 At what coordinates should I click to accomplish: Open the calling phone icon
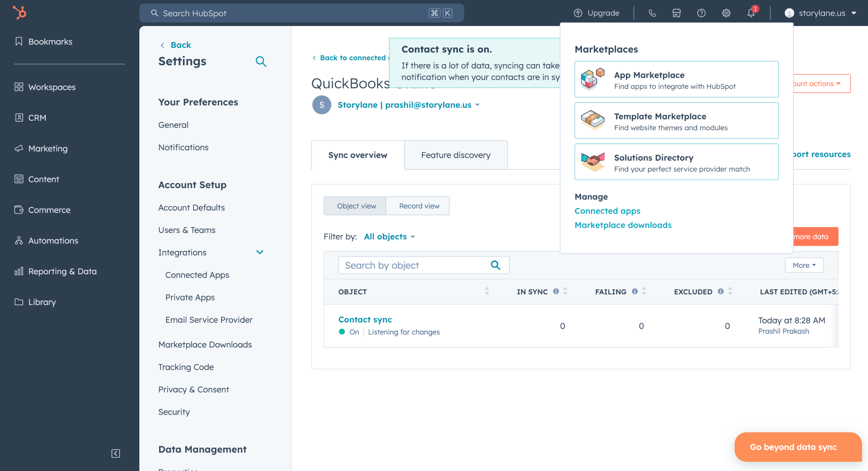[652, 13]
